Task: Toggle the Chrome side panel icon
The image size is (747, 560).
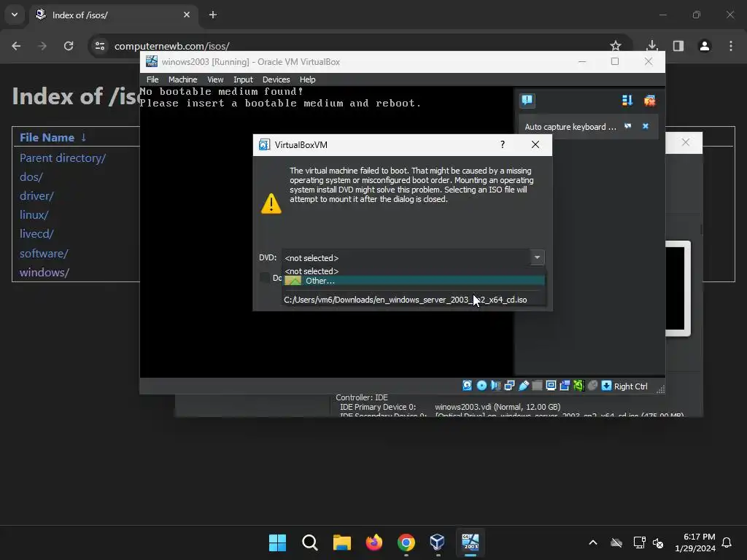Action: [678, 46]
